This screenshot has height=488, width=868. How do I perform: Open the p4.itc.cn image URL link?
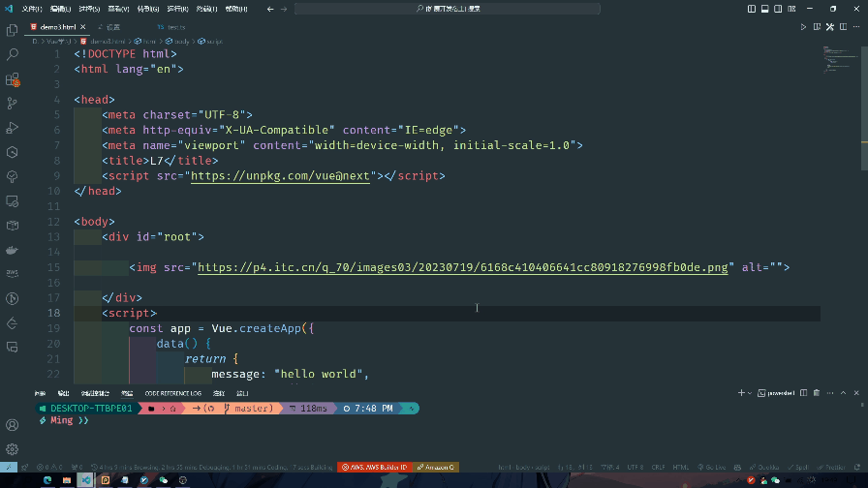(x=463, y=267)
